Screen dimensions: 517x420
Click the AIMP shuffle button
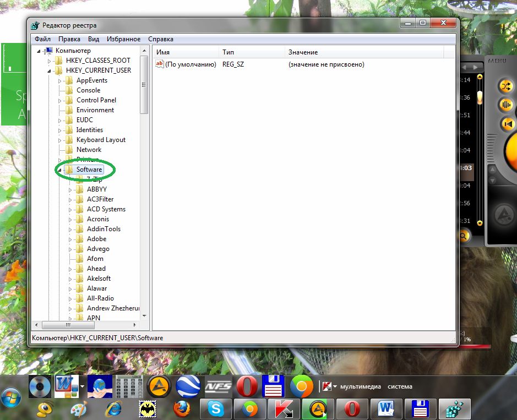[x=505, y=86]
